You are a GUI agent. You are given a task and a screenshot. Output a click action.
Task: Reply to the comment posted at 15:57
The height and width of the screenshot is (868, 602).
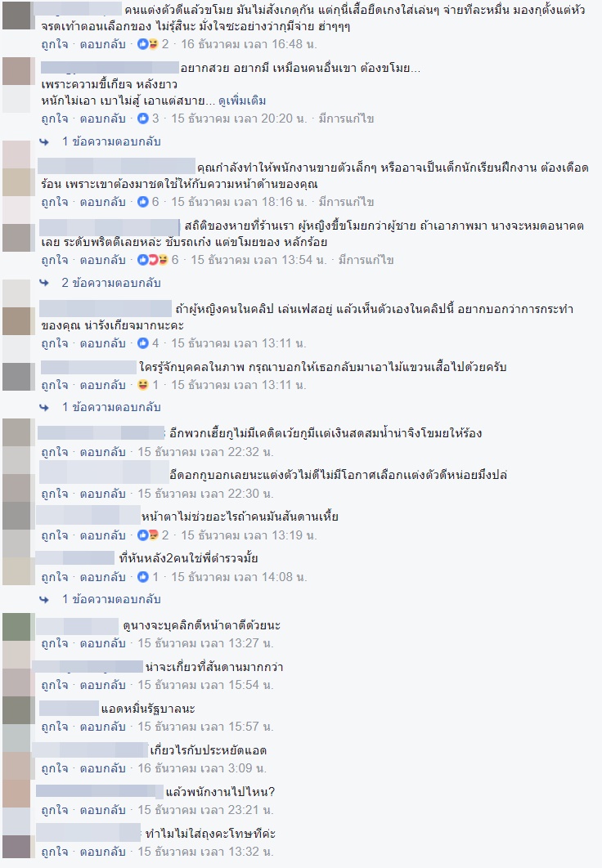pos(102,727)
